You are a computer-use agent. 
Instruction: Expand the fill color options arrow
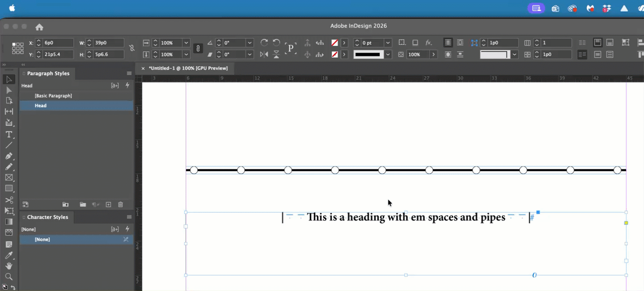click(344, 43)
